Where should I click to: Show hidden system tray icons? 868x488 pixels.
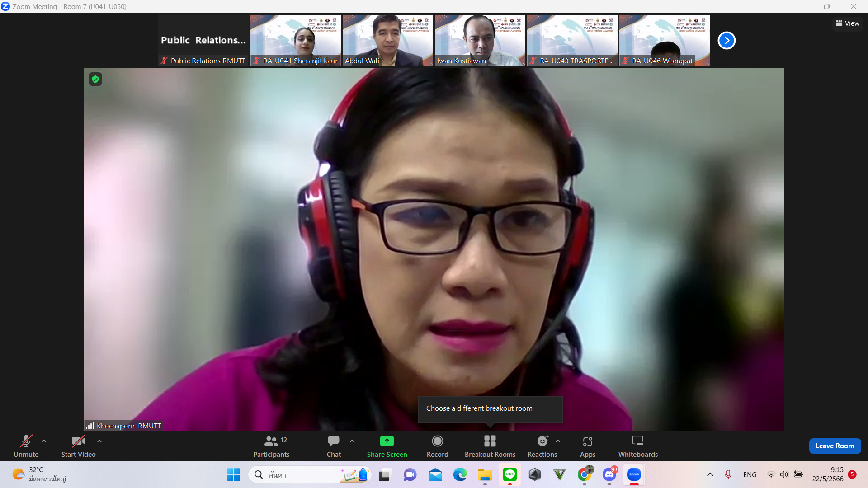coord(710,474)
